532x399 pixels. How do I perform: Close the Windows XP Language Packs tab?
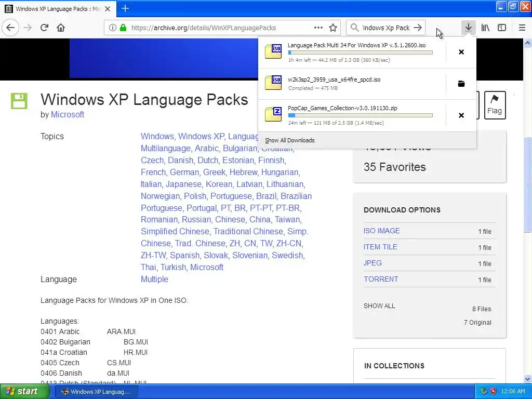pyautogui.click(x=108, y=9)
